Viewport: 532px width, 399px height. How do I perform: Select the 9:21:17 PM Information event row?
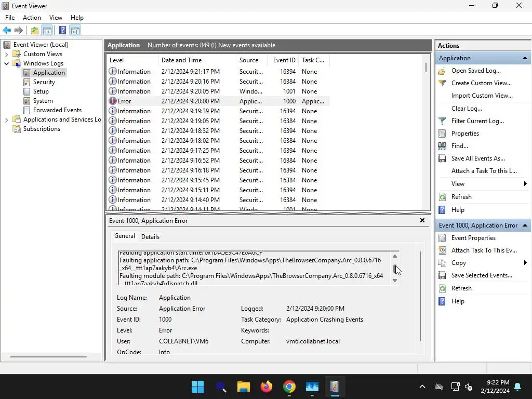point(218,72)
